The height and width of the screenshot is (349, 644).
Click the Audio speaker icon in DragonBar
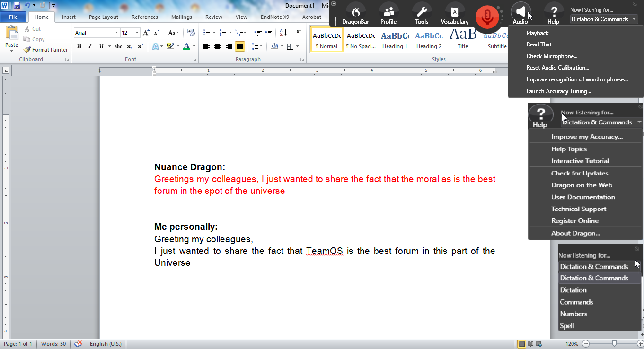coord(520,11)
